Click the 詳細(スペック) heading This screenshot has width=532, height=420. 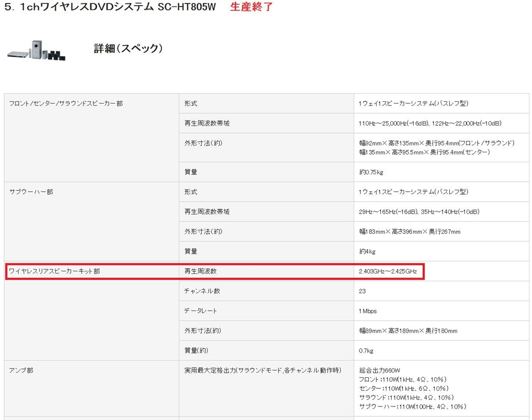pyautogui.click(x=128, y=48)
